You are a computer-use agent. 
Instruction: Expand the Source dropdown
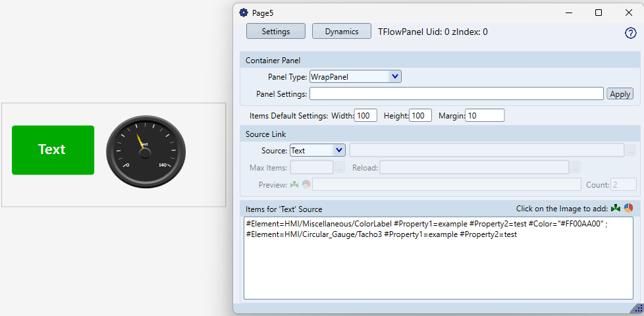point(317,150)
